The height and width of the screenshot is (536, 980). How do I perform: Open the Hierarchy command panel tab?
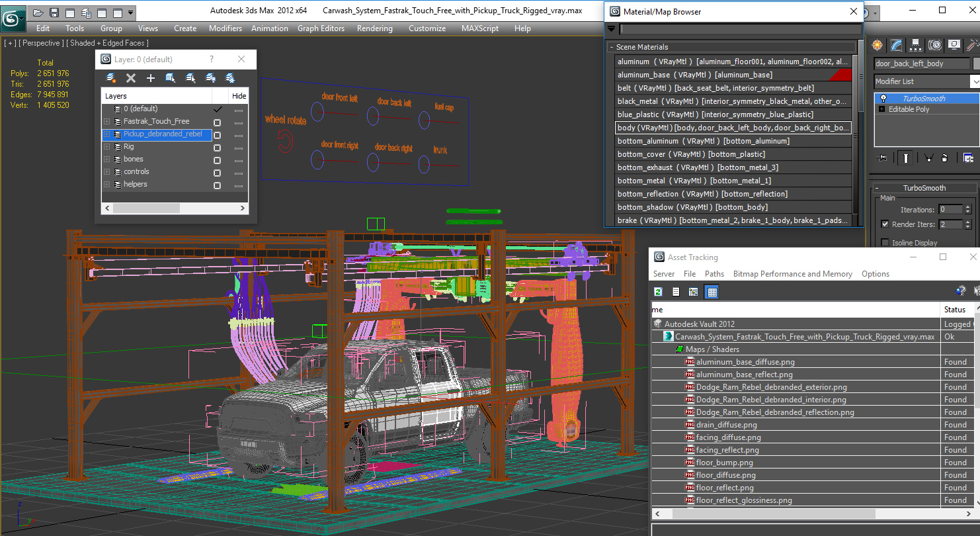pos(915,45)
